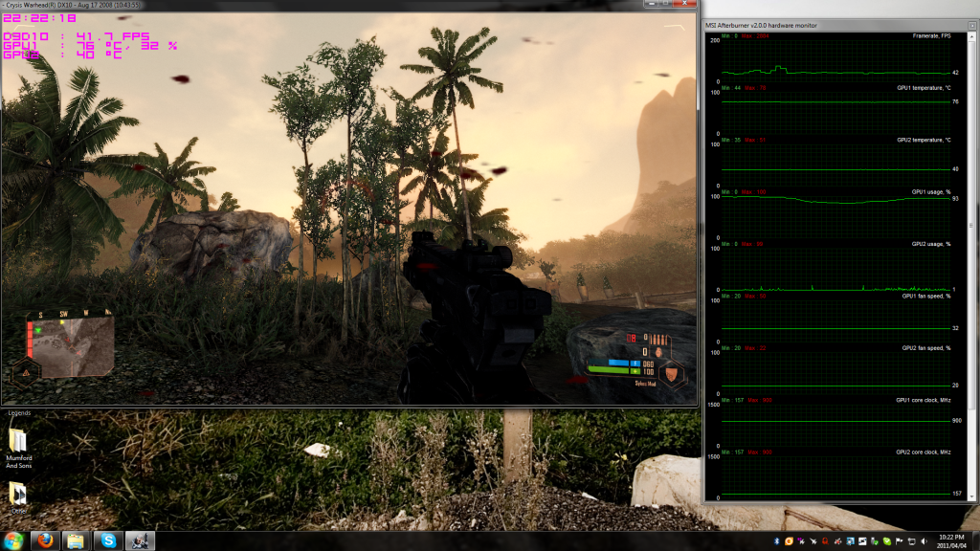Click the button at Afterburner monitor title bar corner
The height and width of the screenshot is (551, 980).
tap(972, 26)
